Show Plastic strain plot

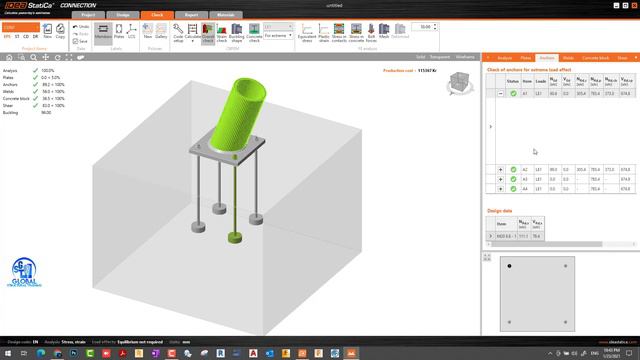click(324, 33)
